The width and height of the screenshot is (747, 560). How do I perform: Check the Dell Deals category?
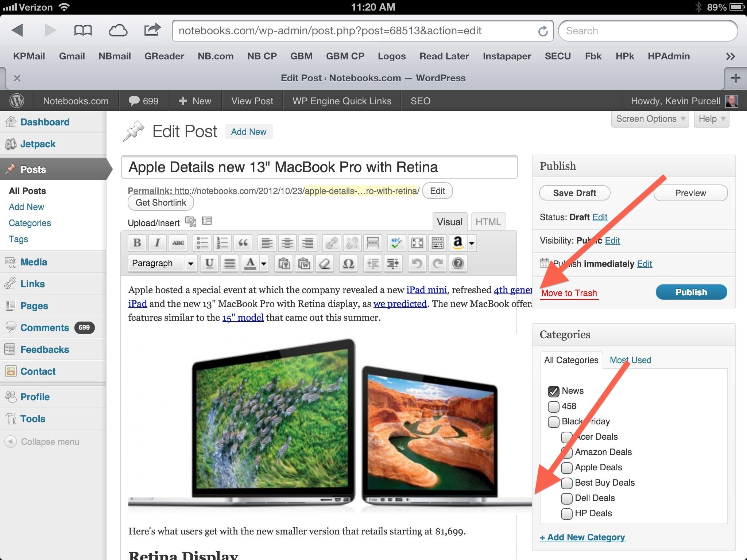coord(566,498)
